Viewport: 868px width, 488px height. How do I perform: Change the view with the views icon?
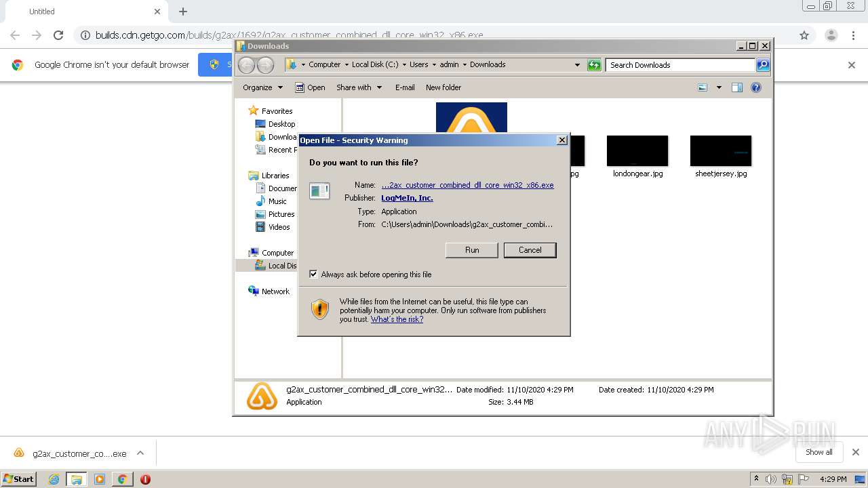(703, 87)
